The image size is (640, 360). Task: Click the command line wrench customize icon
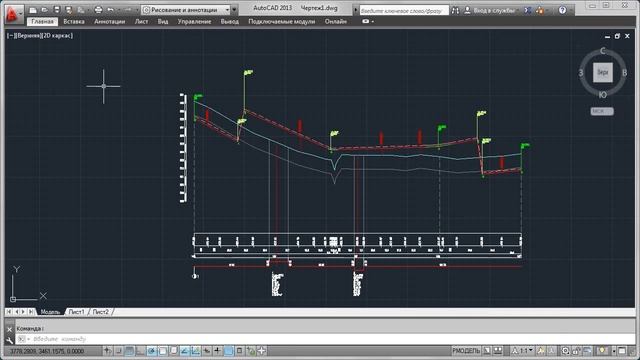click(9, 340)
